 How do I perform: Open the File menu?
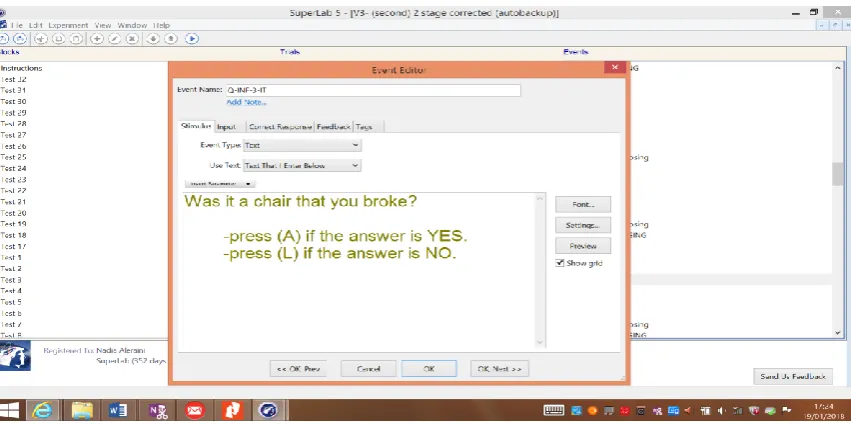point(16,25)
